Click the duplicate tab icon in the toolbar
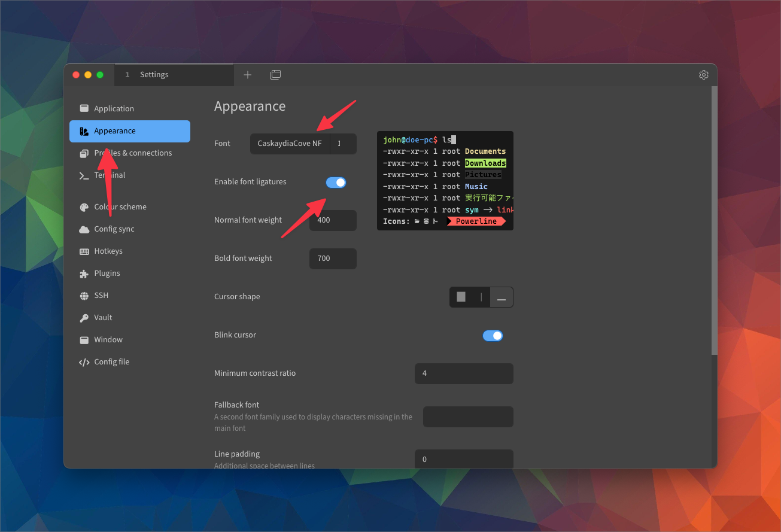This screenshot has width=781, height=532. 275,74
